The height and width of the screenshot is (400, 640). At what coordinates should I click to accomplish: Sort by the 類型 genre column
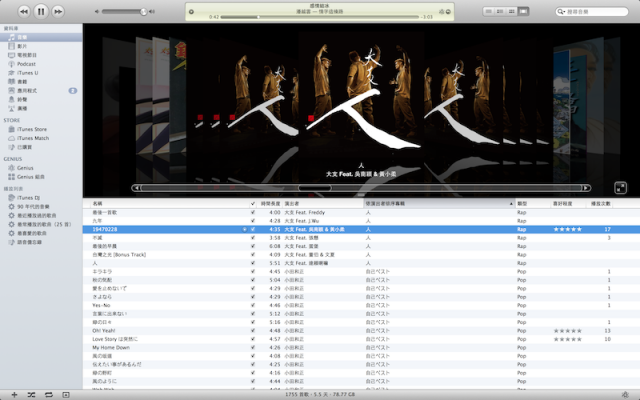click(533, 204)
